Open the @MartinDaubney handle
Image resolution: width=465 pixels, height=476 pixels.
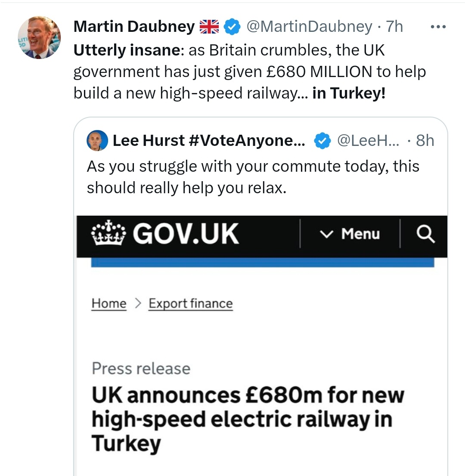(x=309, y=27)
